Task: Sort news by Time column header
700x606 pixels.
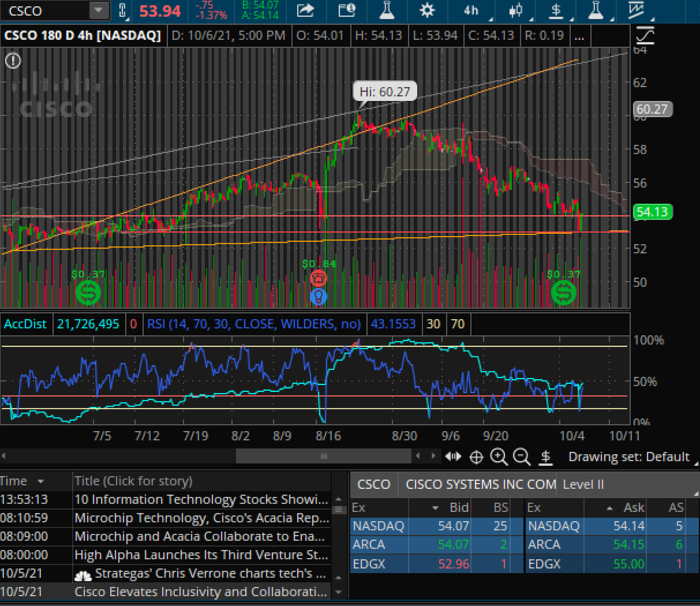Action: [35, 481]
